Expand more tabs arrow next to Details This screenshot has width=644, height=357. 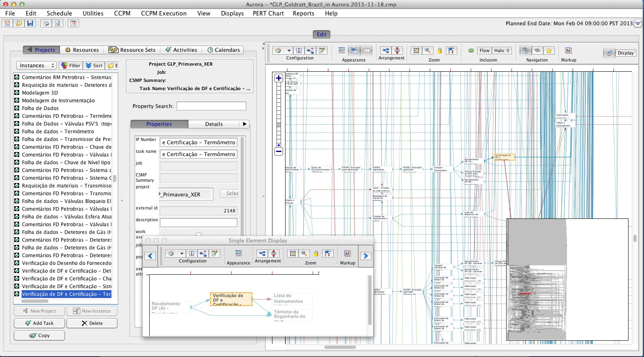click(x=244, y=124)
